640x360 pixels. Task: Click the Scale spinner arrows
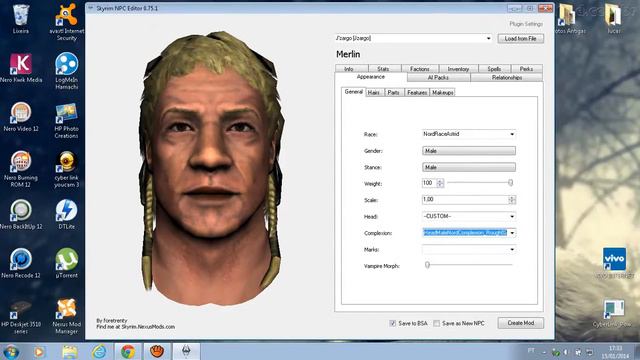pyautogui.click(x=512, y=200)
